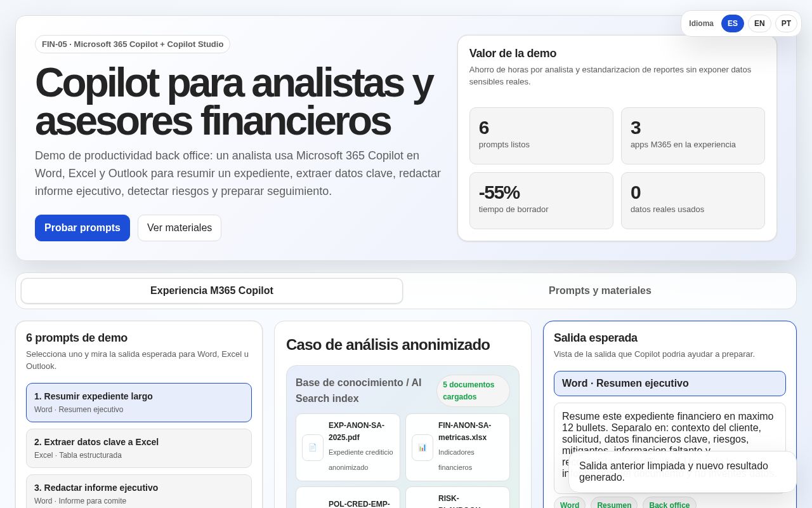Open the FIN-ANON-SA-metricas.xlsx document card
Screen dimensions: 812x508
[x=457, y=448]
